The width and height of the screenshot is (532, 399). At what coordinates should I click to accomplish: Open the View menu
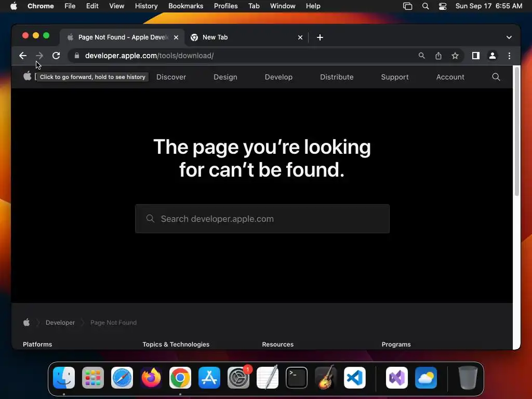(116, 6)
